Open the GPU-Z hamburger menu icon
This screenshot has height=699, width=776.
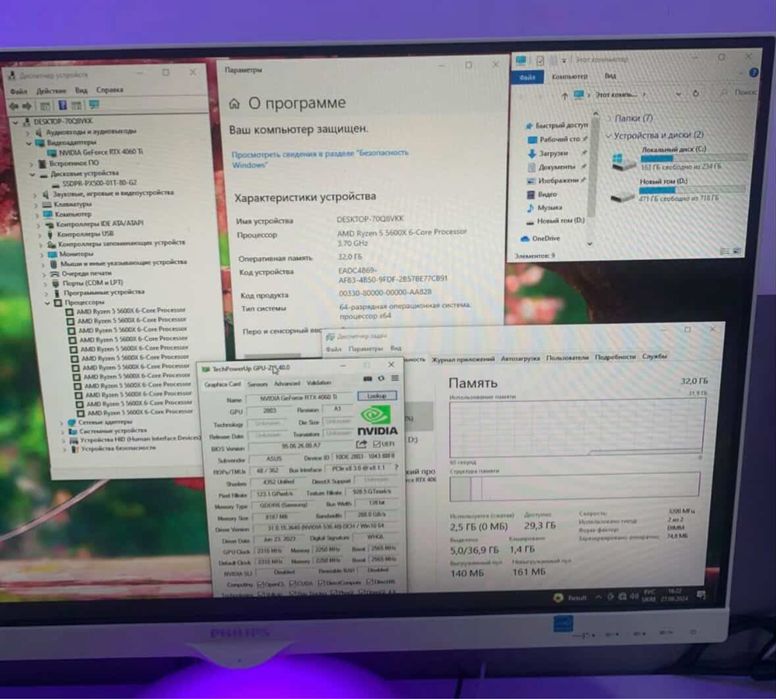click(394, 378)
